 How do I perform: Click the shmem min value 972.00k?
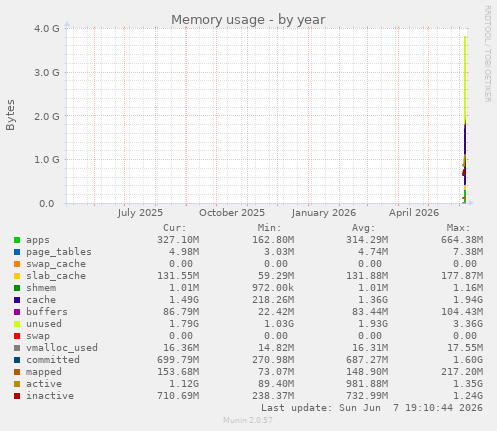tap(273, 288)
